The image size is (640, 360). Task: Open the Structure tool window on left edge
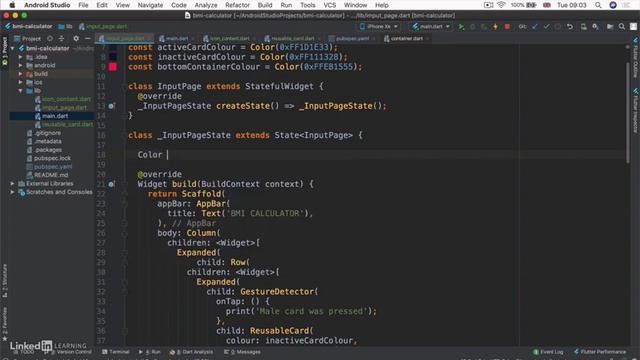click(x=4, y=281)
